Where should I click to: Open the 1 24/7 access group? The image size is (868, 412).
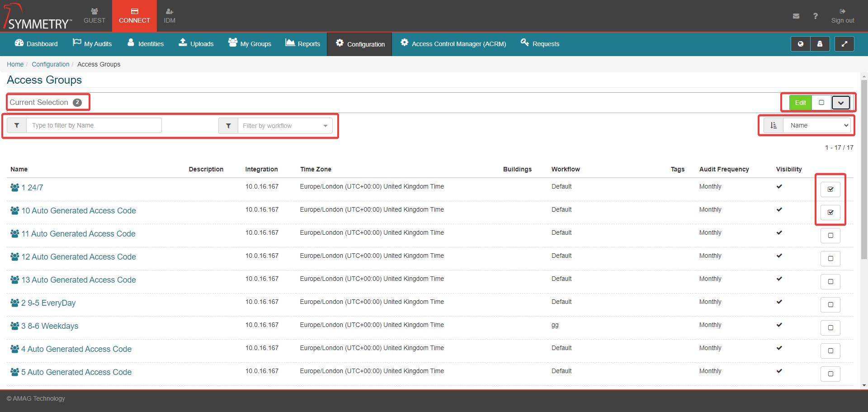pos(32,187)
